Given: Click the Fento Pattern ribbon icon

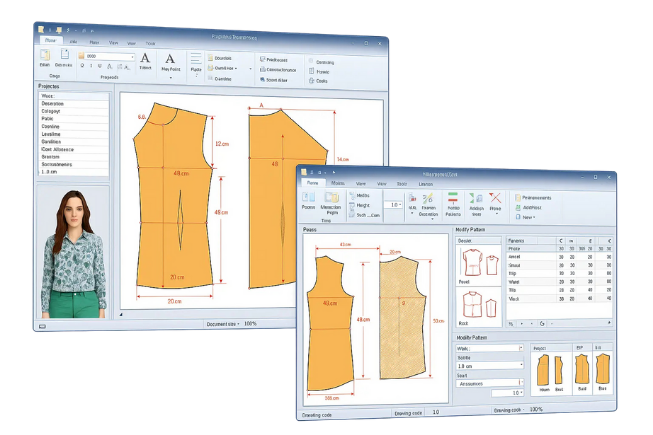Looking at the screenshot, I should (453, 199).
